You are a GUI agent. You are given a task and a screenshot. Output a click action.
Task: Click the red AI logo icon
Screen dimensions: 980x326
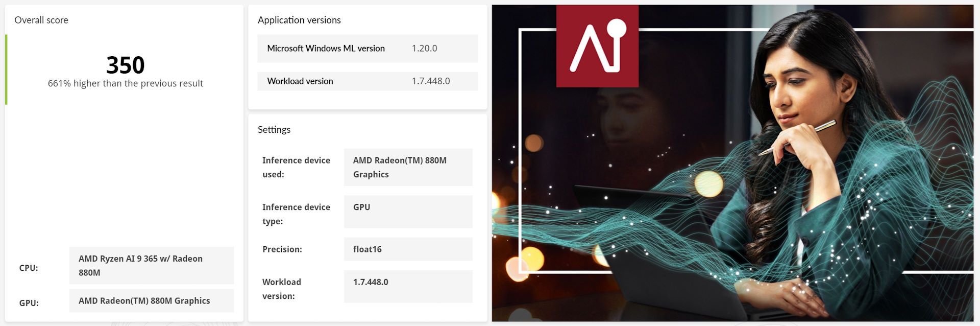pos(597,46)
